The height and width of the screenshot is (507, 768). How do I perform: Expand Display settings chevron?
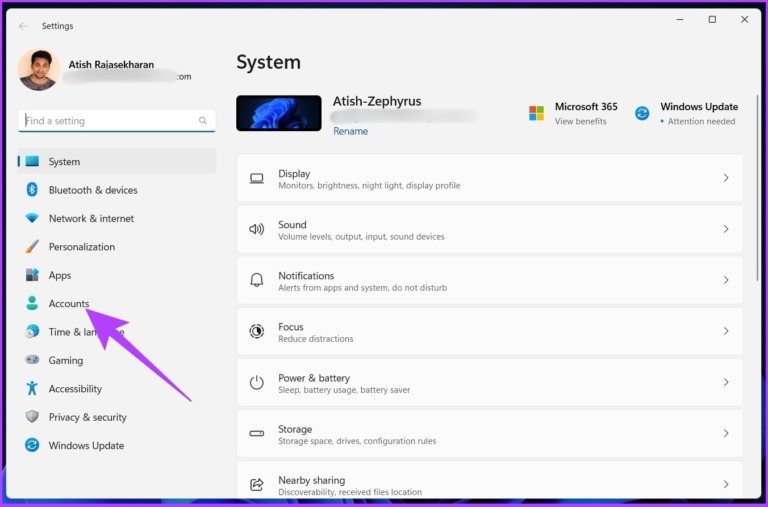tap(726, 178)
